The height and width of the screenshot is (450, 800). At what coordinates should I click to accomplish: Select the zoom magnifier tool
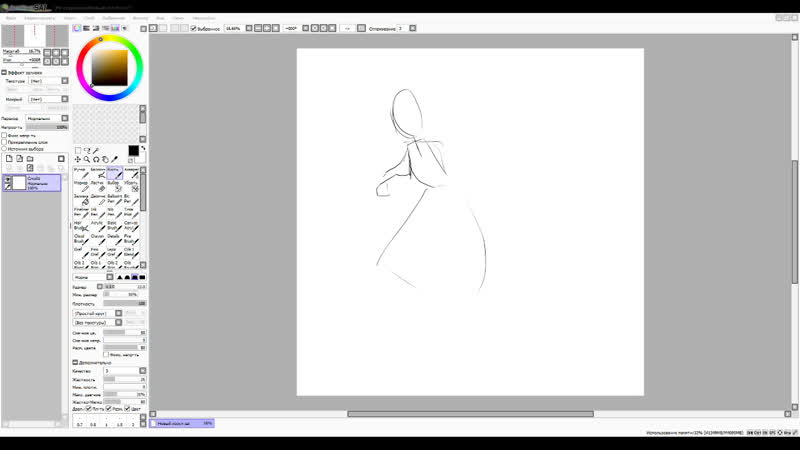[x=87, y=160]
